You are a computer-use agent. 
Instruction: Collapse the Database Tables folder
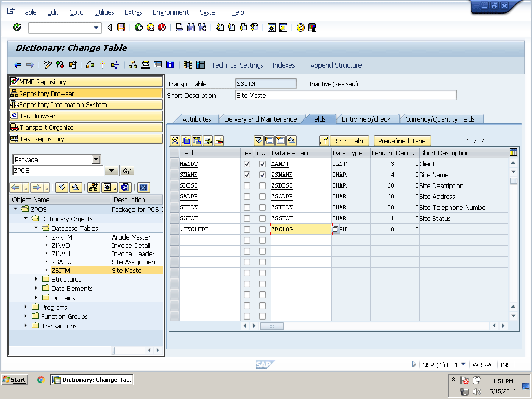click(36, 228)
